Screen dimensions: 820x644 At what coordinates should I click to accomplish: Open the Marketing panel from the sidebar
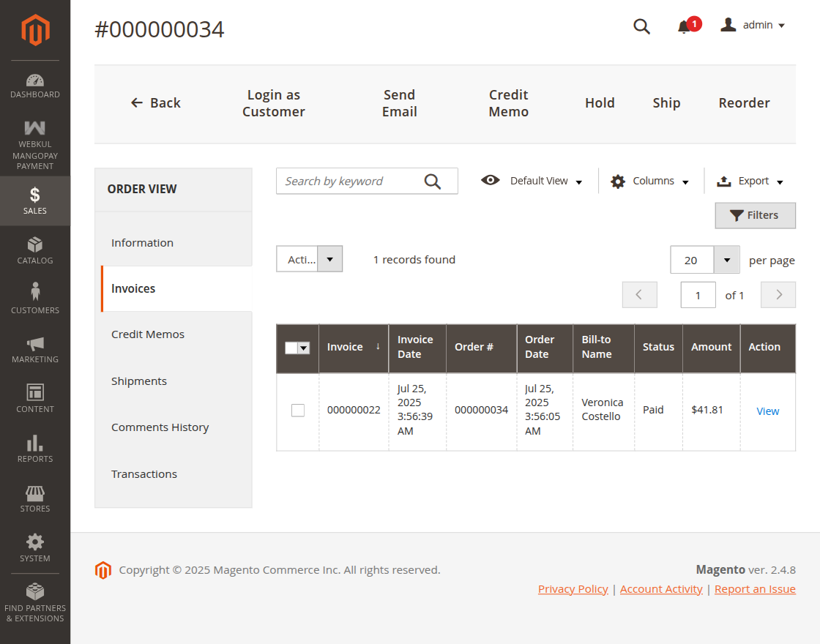(x=34, y=348)
